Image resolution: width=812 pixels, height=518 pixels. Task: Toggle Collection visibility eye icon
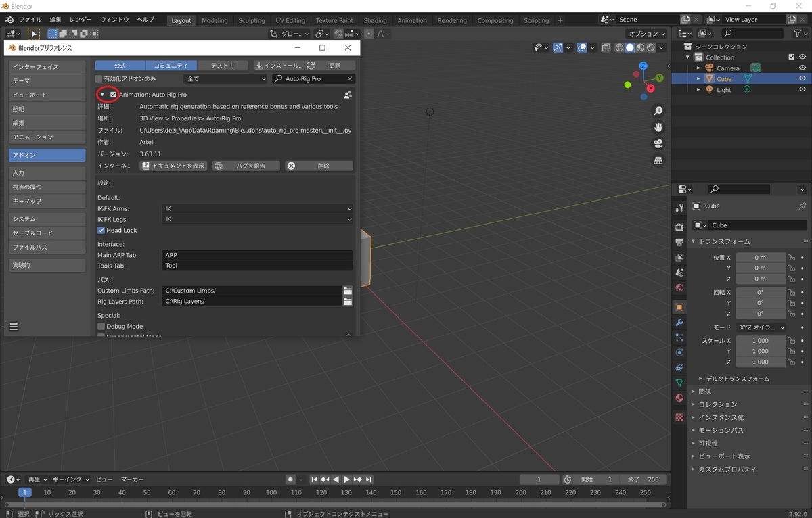click(x=803, y=57)
